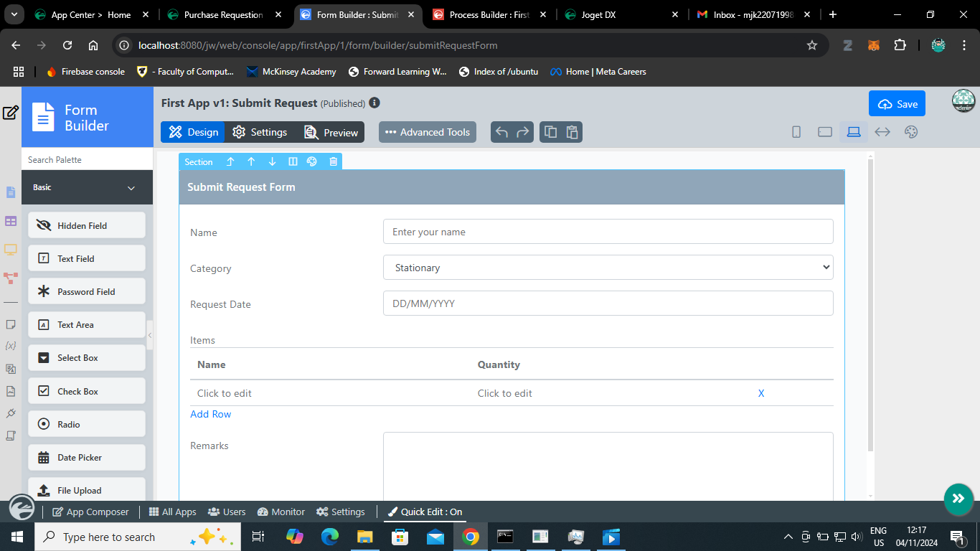
Task: Open the form info icon next to Published
Action: (x=374, y=103)
